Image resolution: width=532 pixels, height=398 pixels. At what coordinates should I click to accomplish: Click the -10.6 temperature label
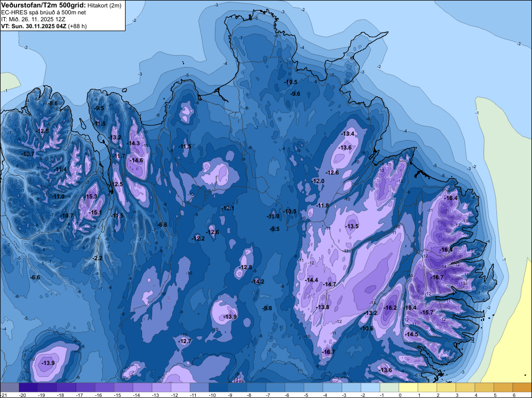367,328
